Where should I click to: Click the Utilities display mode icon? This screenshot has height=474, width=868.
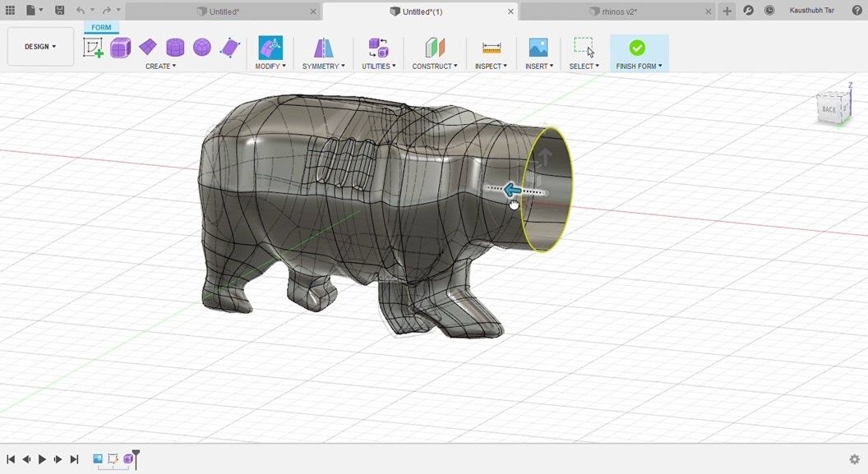(379, 48)
